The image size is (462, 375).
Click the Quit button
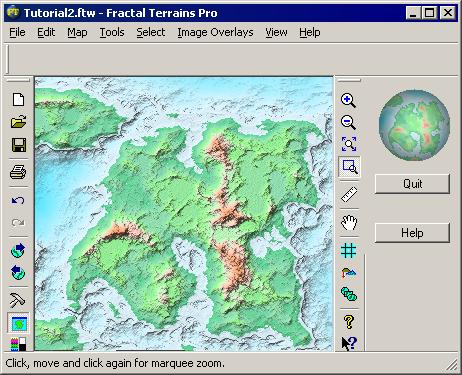point(412,184)
